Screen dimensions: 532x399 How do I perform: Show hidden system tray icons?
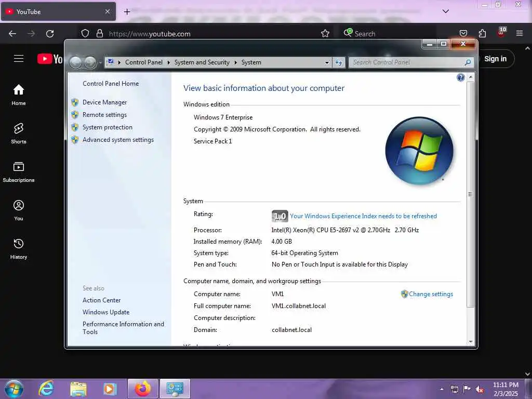coord(442,389)
